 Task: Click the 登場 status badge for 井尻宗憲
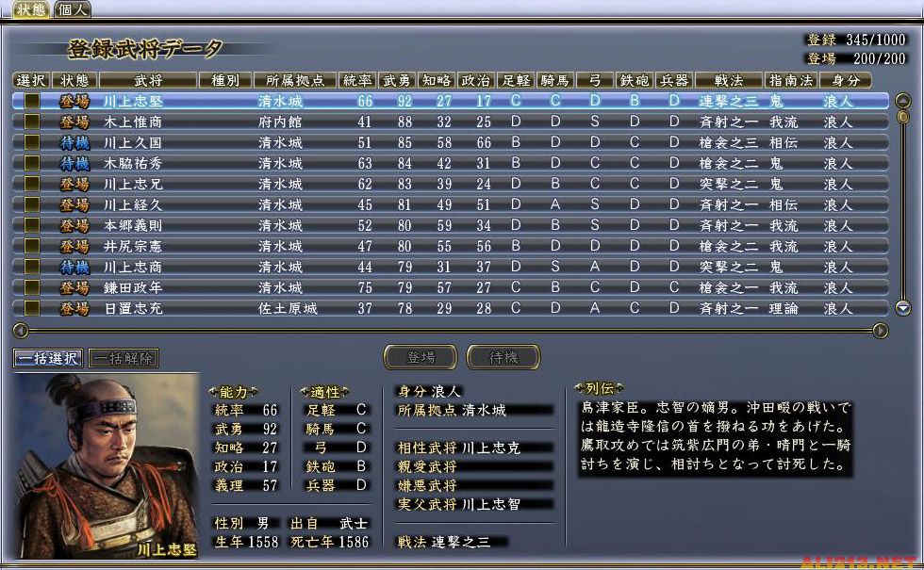click(74, 246)
